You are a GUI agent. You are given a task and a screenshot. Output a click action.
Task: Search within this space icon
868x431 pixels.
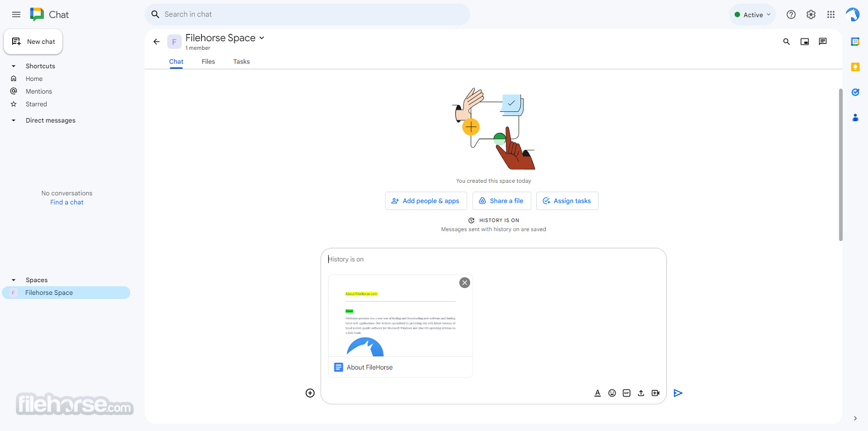coord(786,42)
